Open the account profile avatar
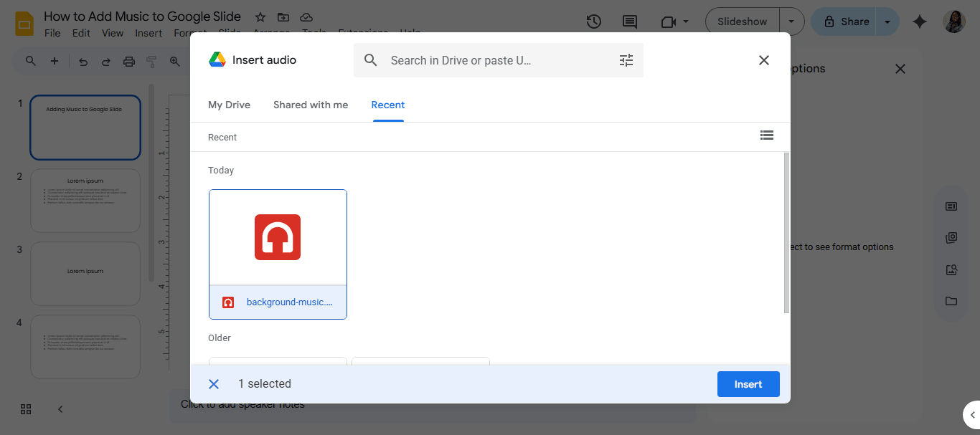 (x=954, y=21)
